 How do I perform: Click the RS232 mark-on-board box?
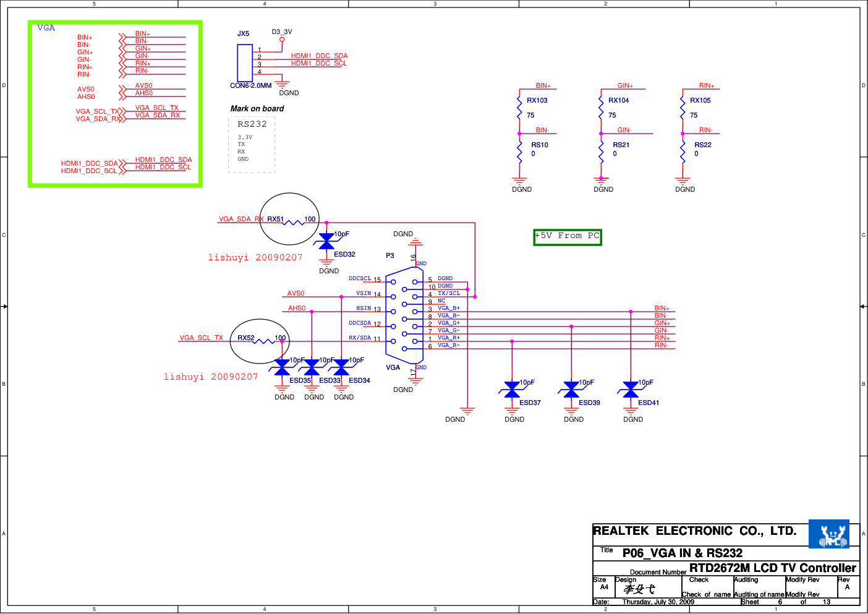252,145
